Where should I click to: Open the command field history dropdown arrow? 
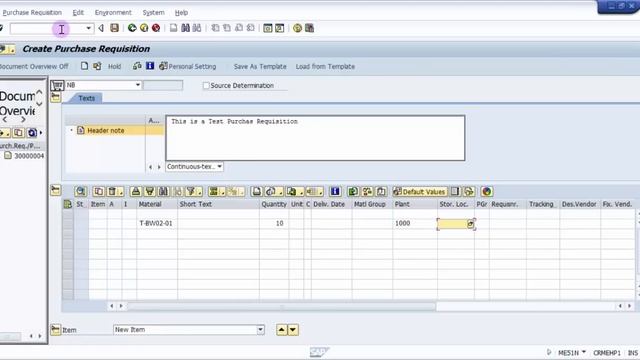[x=88, y=28]
